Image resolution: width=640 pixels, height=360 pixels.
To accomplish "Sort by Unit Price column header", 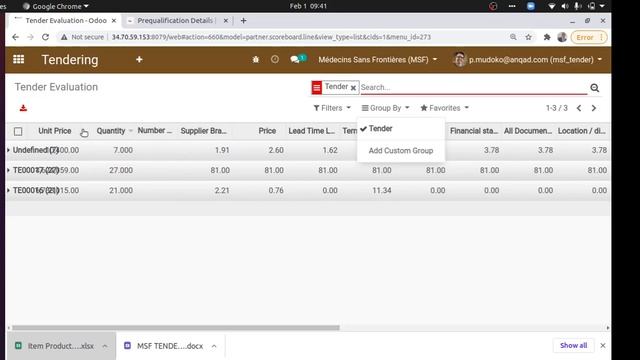I will tap(55, 131).
